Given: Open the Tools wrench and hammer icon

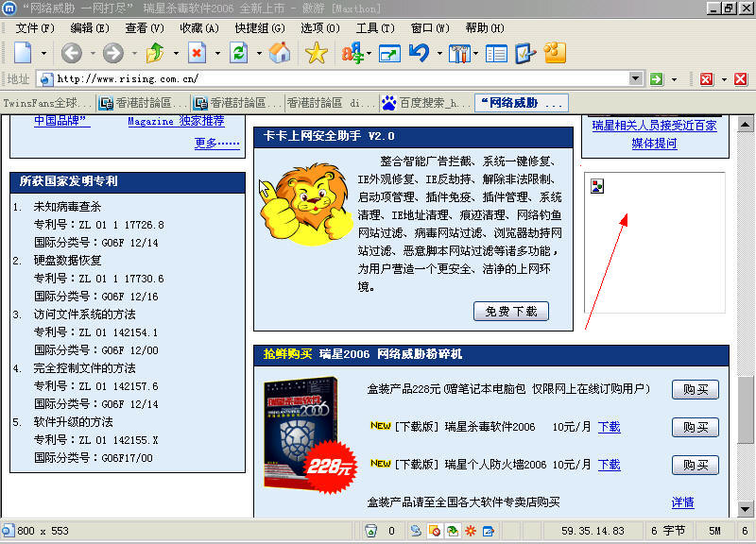Looking at the screenshot, I should (459, 54).
